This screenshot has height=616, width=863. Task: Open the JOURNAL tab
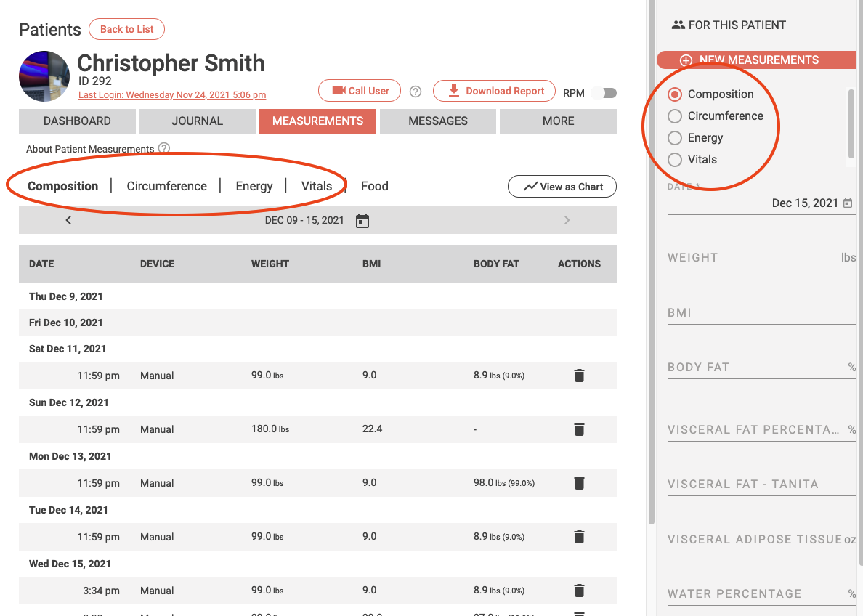coord(197,121)
